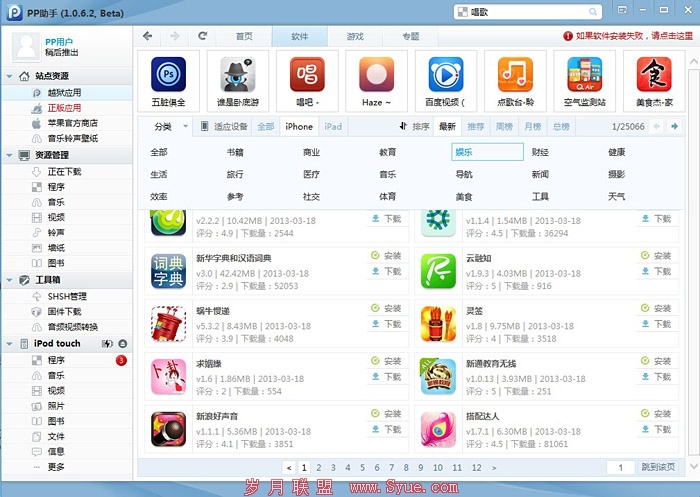
Task: Go back with the left arrow button
Action: click(148, 36)
